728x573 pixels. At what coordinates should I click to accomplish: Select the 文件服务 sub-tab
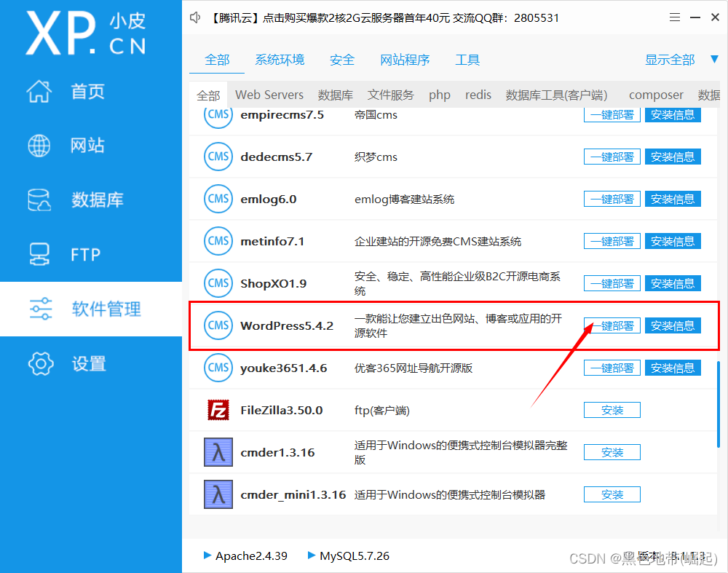point(391,95)
